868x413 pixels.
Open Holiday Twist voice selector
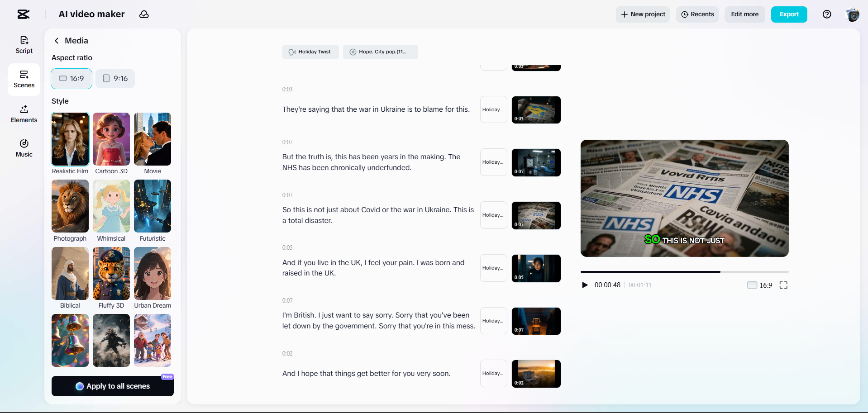[310, 52]
